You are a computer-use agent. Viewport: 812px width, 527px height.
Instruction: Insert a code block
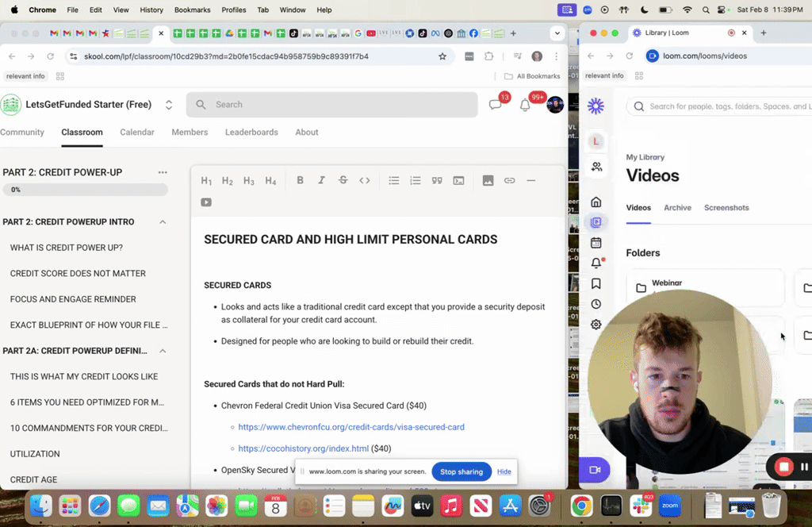coord(459,180)
